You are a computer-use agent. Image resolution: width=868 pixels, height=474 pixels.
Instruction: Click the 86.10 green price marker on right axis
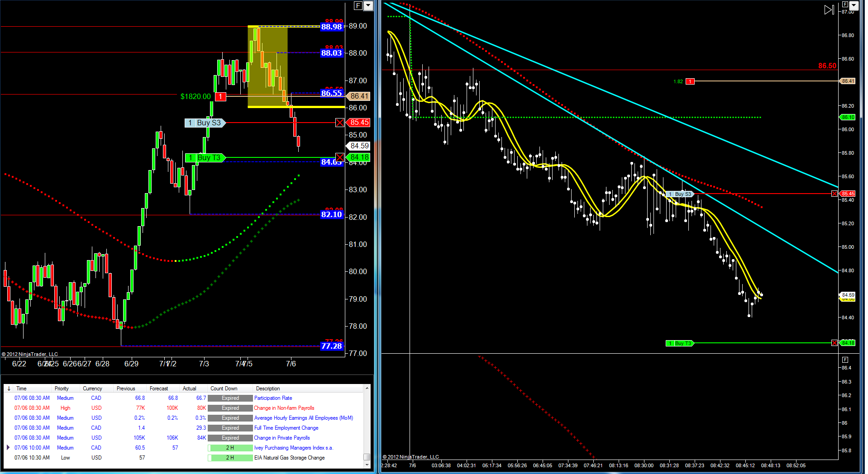pyautogui.click(x=848, y=117)
